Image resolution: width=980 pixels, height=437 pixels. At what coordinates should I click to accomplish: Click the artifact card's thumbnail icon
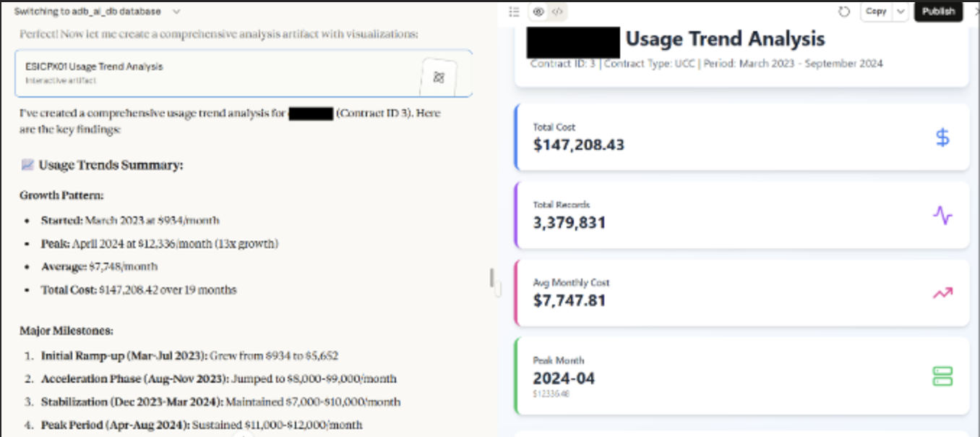click(x=438, y=77)
